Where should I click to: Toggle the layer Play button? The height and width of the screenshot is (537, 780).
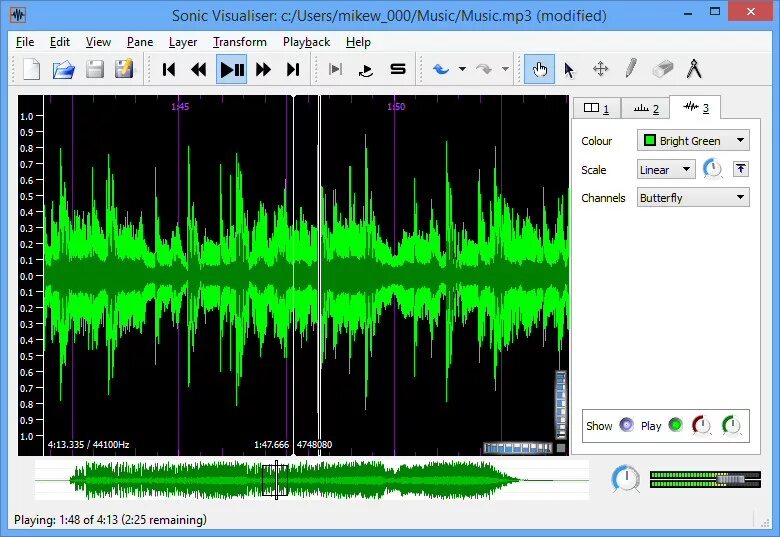(675, 425)
